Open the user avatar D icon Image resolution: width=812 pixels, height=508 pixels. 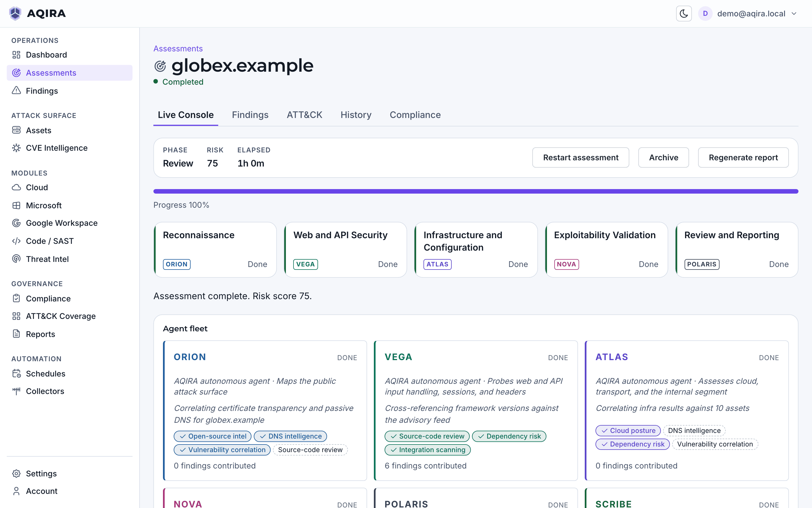pos(705,14)
